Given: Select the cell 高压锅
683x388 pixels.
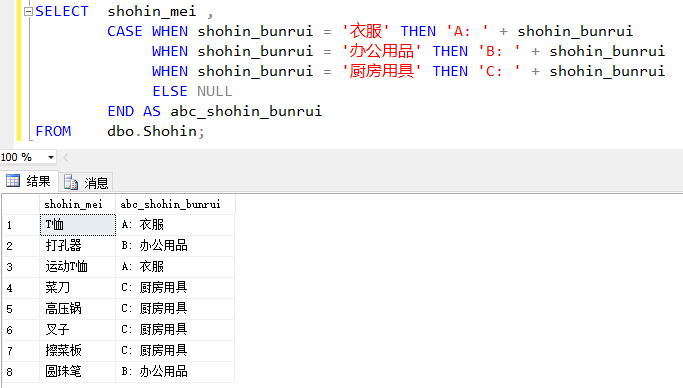Looking at the screenshot, I should tap(78, 309).
